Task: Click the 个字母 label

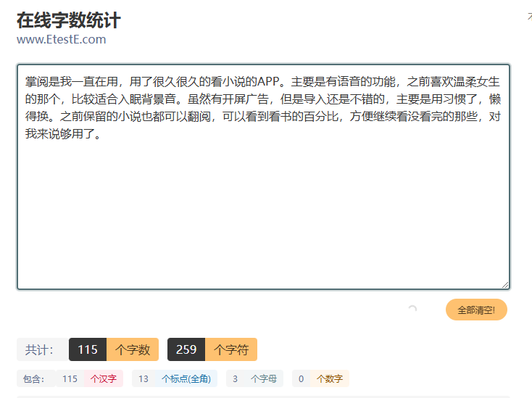Action: point(264,378)
